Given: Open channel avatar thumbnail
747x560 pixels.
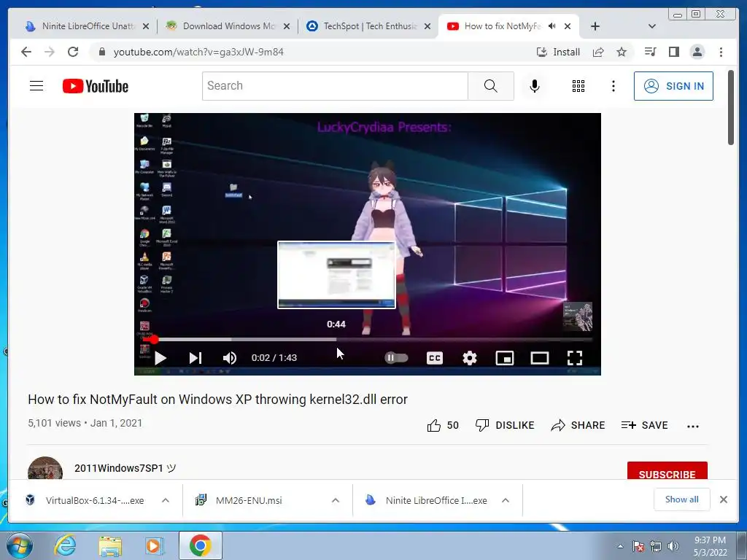Looking at the screenshot, I should pos(45,469).
